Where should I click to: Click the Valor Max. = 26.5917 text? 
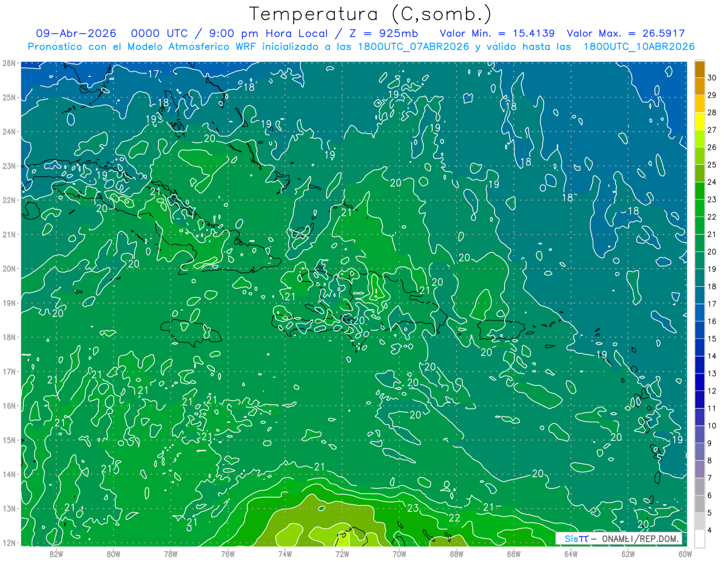coord(625,33)
